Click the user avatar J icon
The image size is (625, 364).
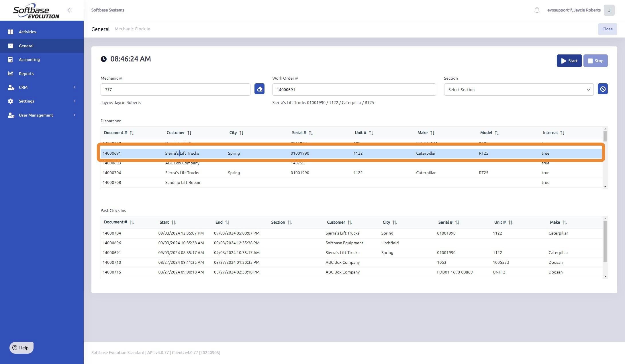tap(609, 10)
